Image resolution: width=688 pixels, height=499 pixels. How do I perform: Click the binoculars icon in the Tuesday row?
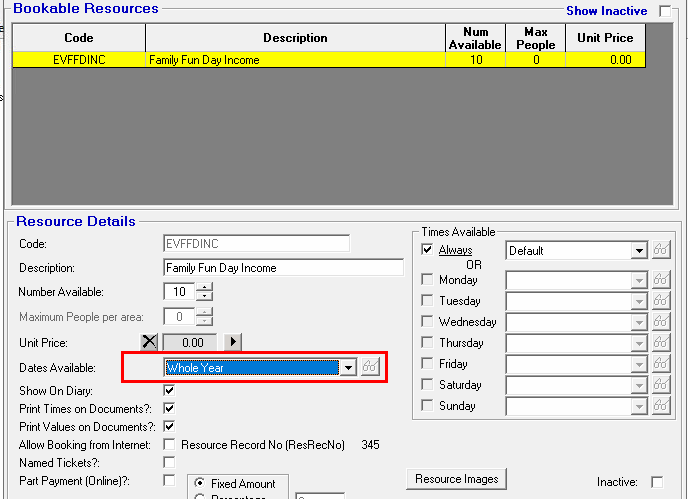click(661, 301)
